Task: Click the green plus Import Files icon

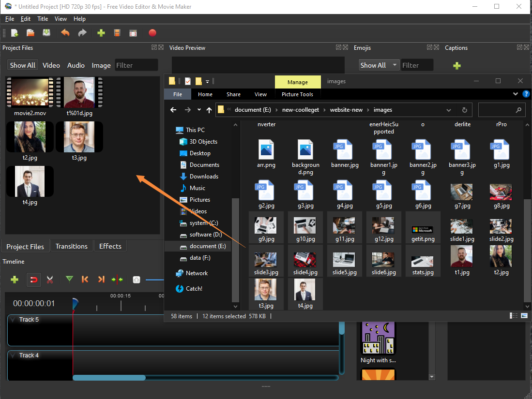Action: point(101,33)
